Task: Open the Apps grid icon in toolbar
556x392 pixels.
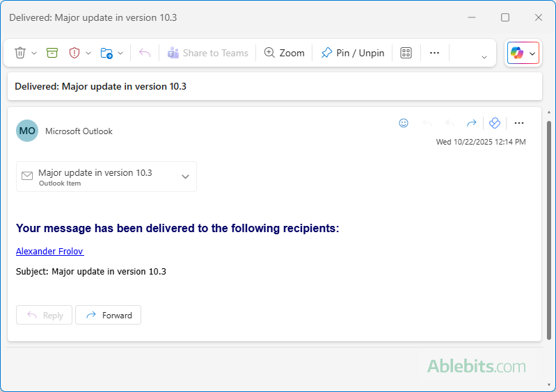Action: coord(406,53)
